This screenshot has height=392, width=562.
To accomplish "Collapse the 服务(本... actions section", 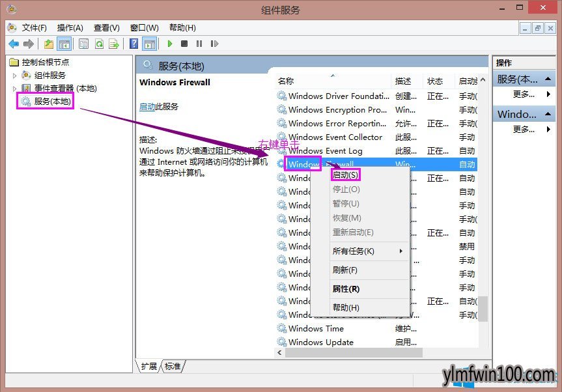I will coord(548,79).
